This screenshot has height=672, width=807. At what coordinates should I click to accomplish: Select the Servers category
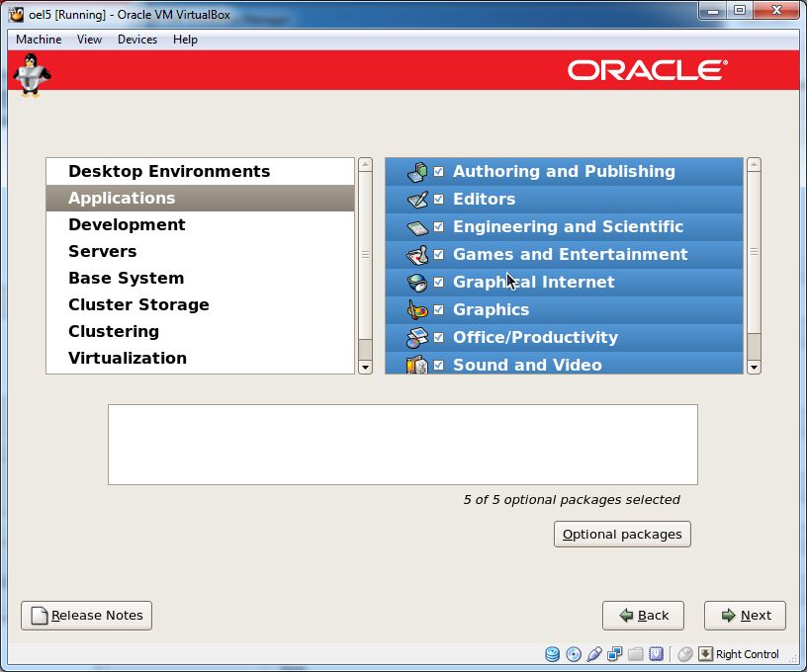[x=200, y=252]
